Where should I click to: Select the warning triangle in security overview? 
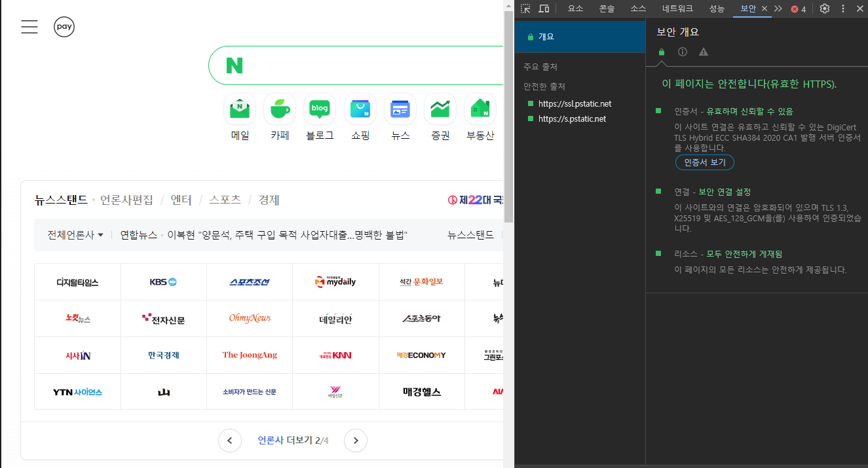tap(704, 52)
